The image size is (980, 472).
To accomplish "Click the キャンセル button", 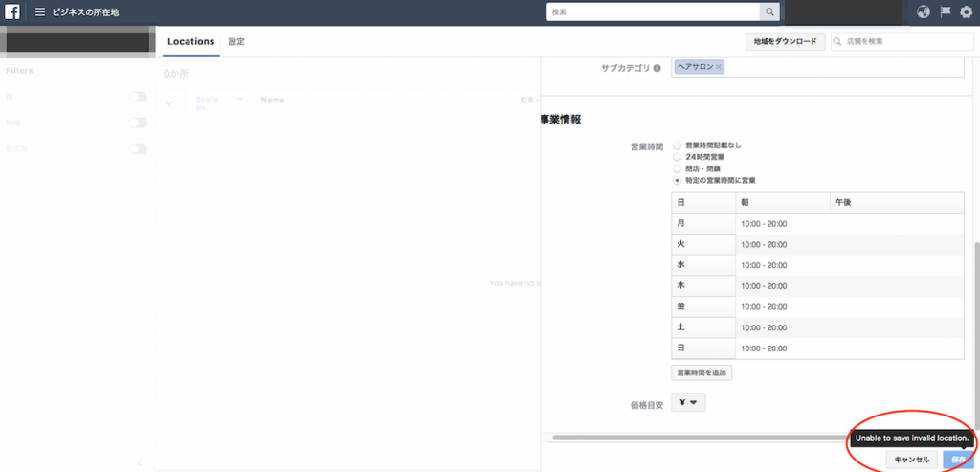I will [x=911, y=460].
